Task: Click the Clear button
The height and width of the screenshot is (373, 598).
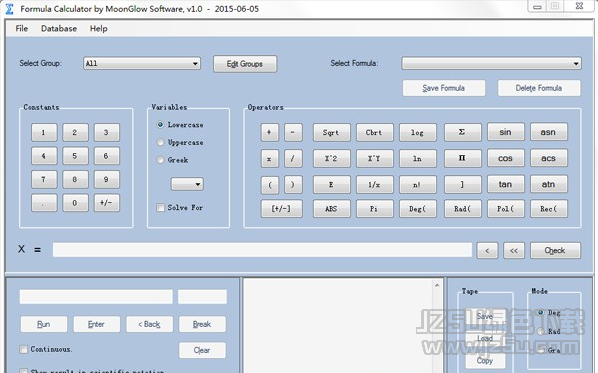Action: click(202, 350)
